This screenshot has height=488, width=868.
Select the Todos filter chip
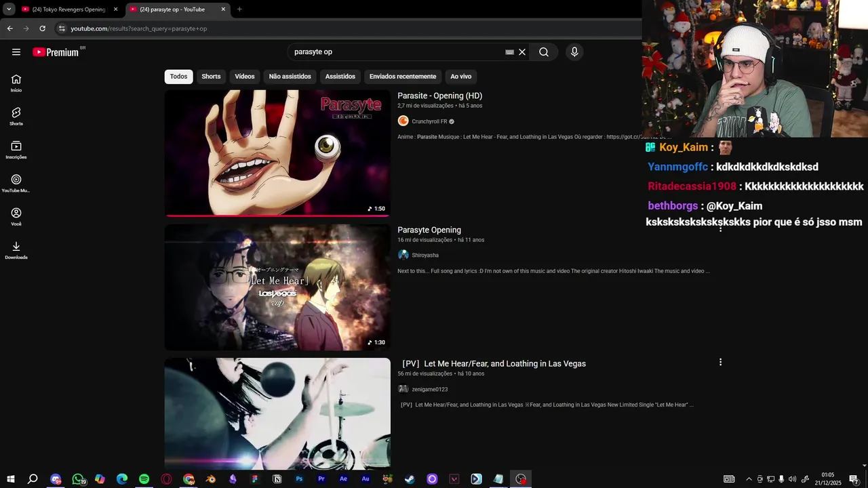click(178, 77)
